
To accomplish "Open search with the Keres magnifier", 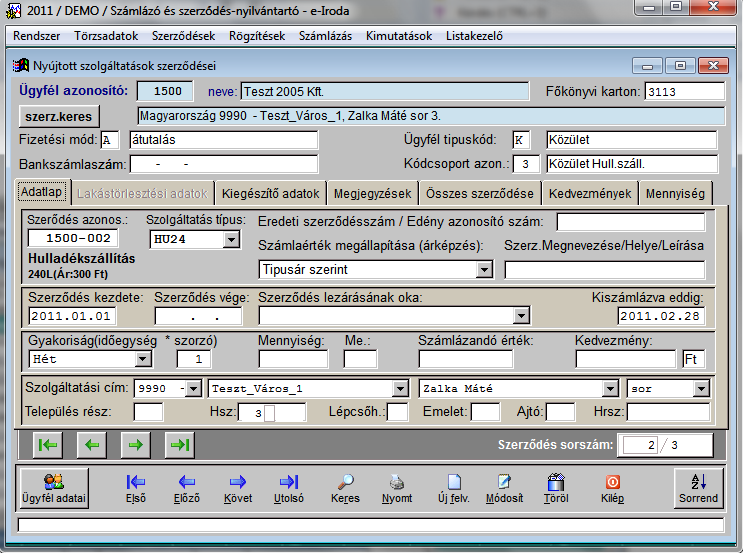I will point(345,487).
